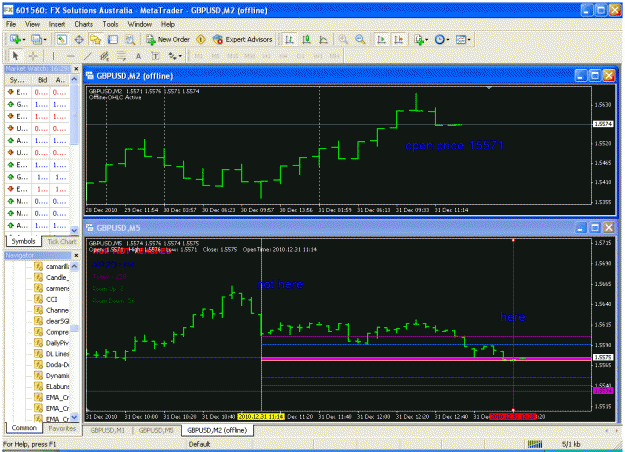Click the Navigator star-folder toolbar icon

click(96, 39)
